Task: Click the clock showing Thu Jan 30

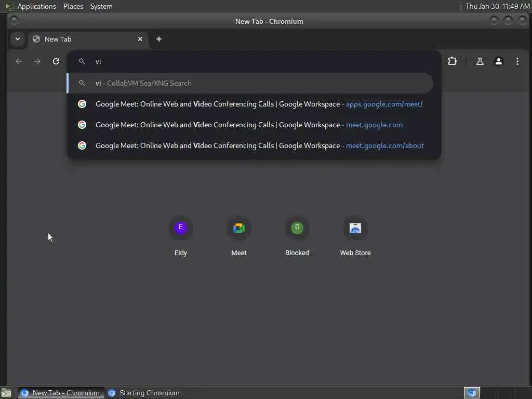Action: [x=497, y=6]
